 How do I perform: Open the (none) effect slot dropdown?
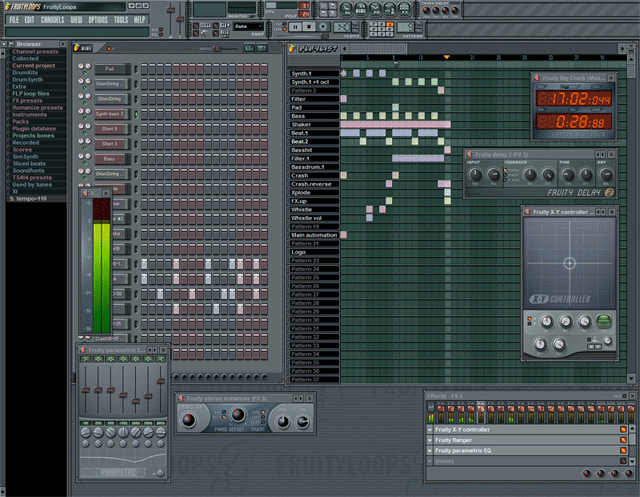[430, 461]
